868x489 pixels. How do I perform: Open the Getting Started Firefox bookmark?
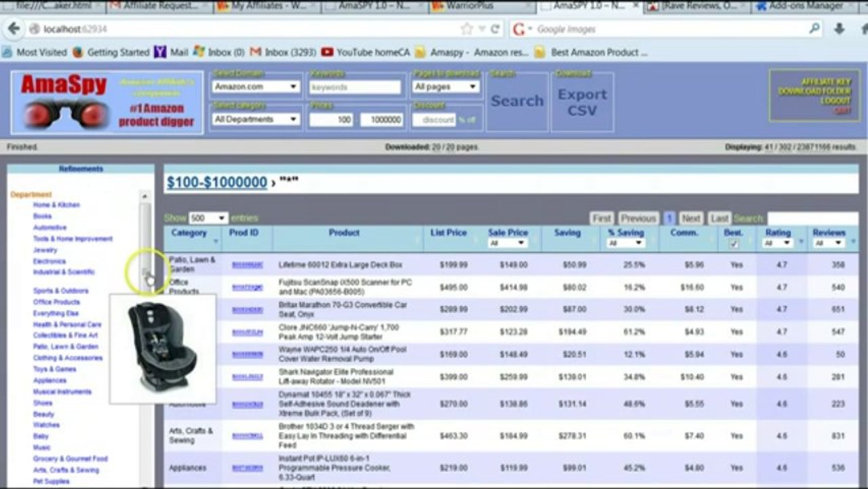(x=111, y=52)
